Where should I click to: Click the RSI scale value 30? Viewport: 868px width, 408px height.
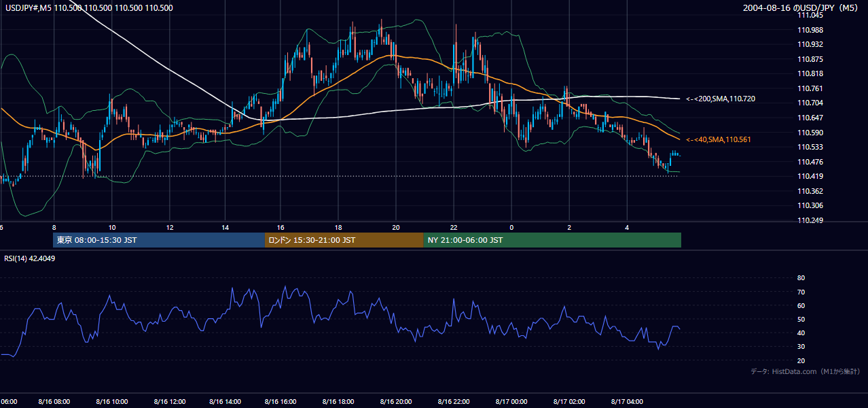pyautogui.click(x=801, y=347)
